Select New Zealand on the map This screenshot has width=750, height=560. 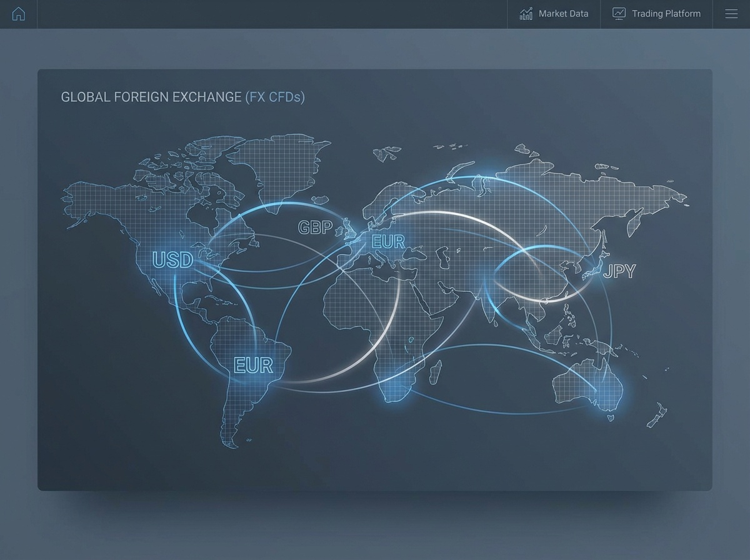(x=657, y=417)
